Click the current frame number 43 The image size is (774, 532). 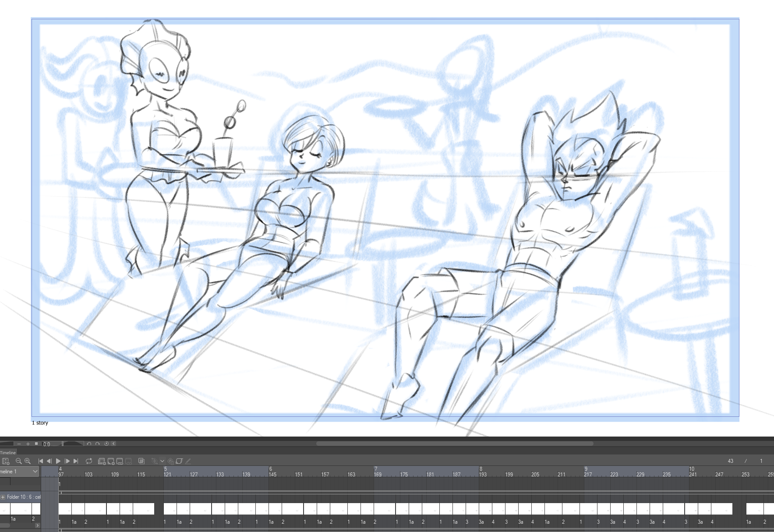[x=730, y=461]
